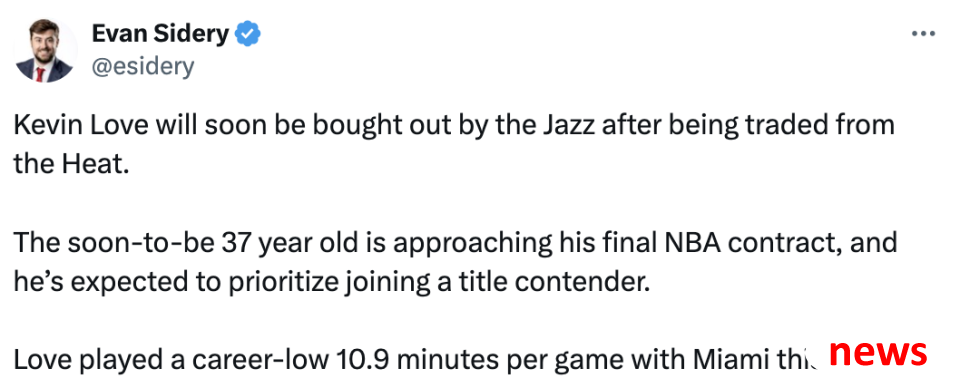Click the line starting he's expected to prioritize
960x388 pixels.
click(x=331, y=283)
